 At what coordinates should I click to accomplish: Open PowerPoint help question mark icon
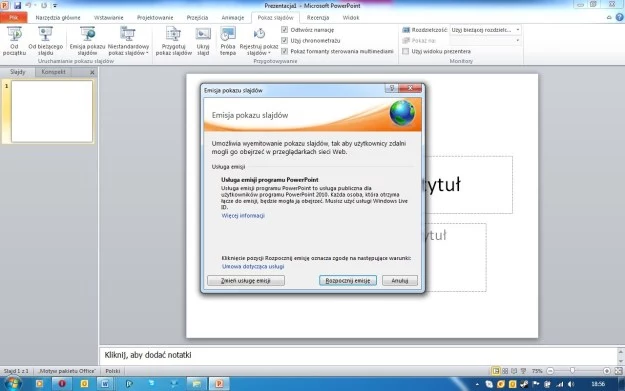click(x=619, y=17)
